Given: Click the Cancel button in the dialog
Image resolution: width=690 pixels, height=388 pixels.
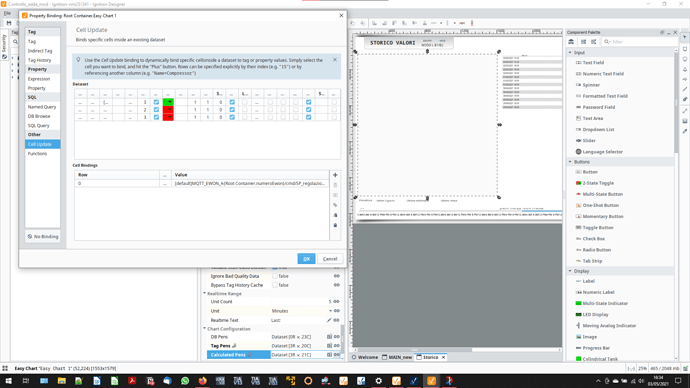Looking at the screenshot, I should [x=330, y=259].
